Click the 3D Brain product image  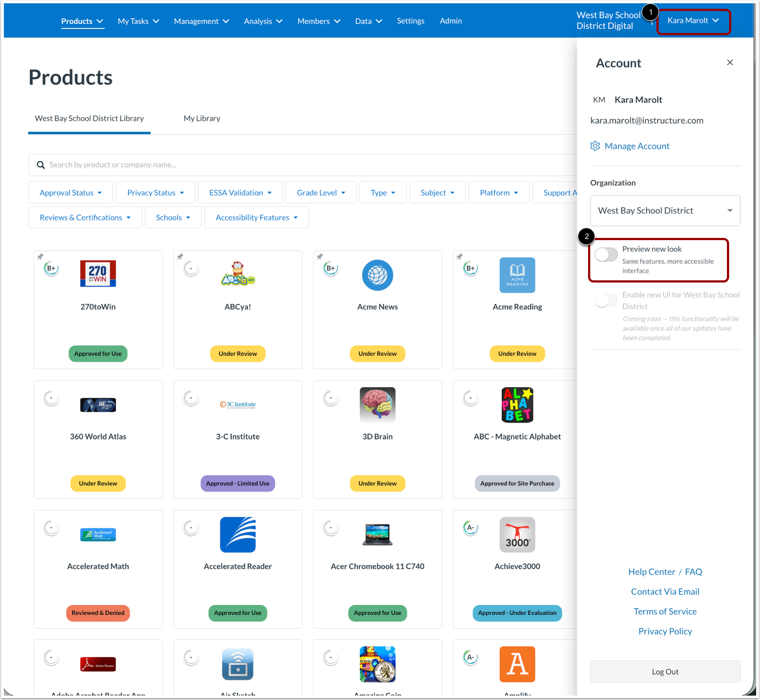378,405
